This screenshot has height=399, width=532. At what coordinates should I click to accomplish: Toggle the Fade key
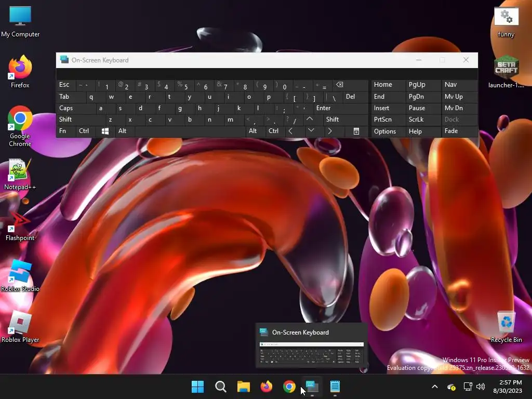(x=459, y=131)
